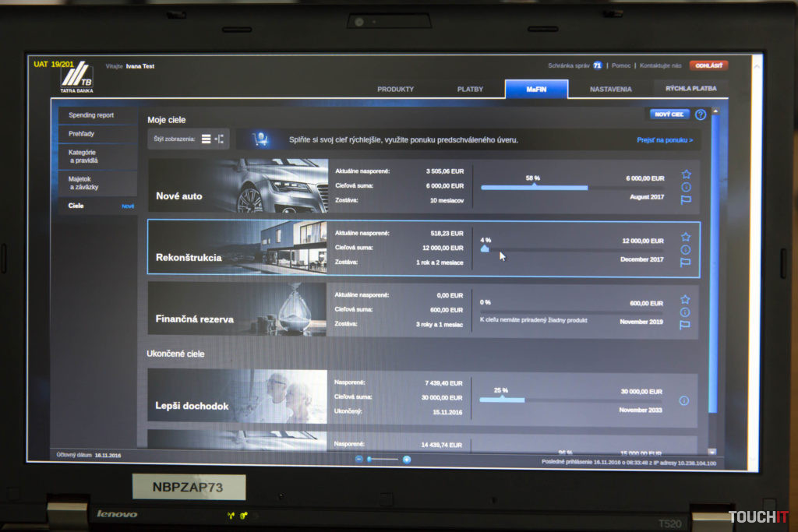798x532 pixels.
Task: Click the Tatra Banka logo
Action: pos(77,77)
